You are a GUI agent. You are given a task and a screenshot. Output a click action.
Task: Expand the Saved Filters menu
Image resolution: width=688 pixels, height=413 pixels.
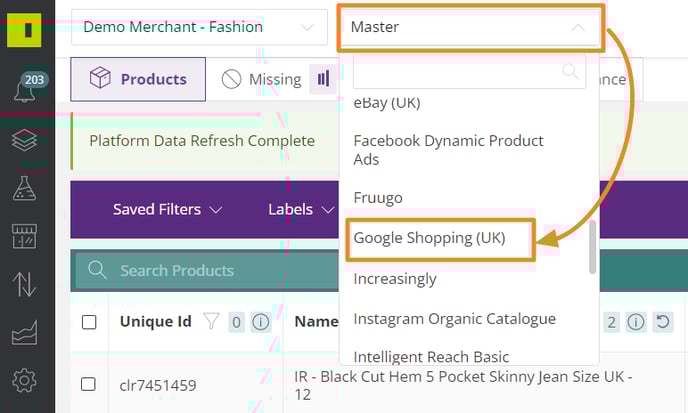[x=167, y=209]
